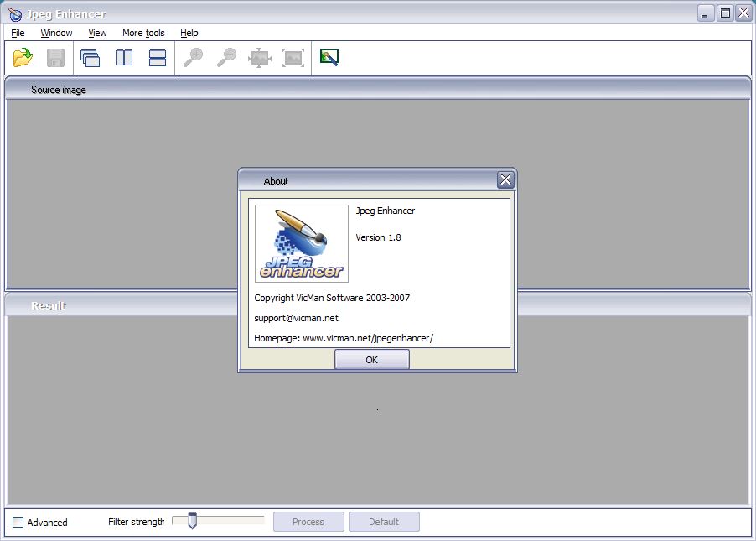Viewport: 756px width, 541px height.
Task: Click the Save floppy disk icon
Action: pyautogui.click(x=55, y=58)
